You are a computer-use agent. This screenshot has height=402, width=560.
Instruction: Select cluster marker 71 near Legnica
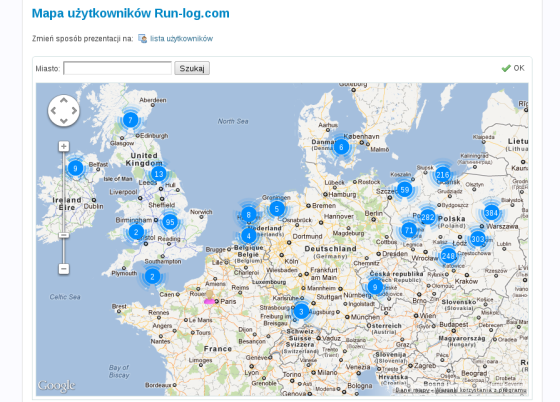[x=409, y=230]
